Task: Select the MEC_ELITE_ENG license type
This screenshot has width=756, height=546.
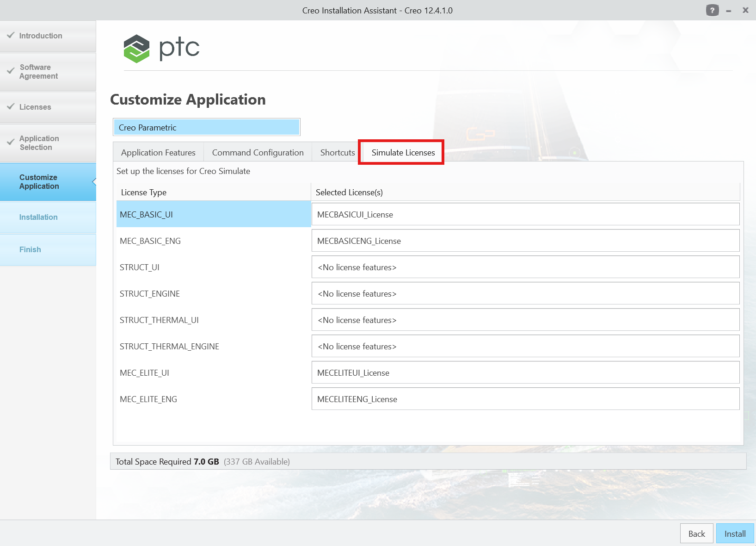Action: [x=214, y=399]
